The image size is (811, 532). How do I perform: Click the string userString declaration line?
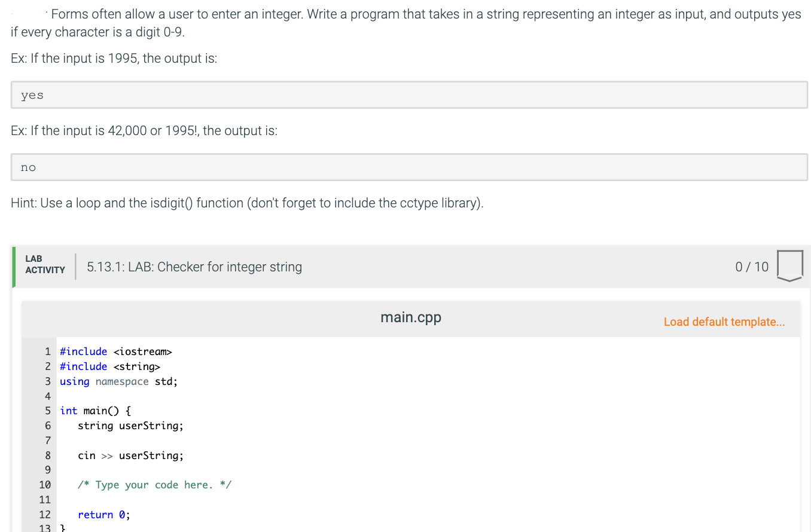(x=130, y=426)
